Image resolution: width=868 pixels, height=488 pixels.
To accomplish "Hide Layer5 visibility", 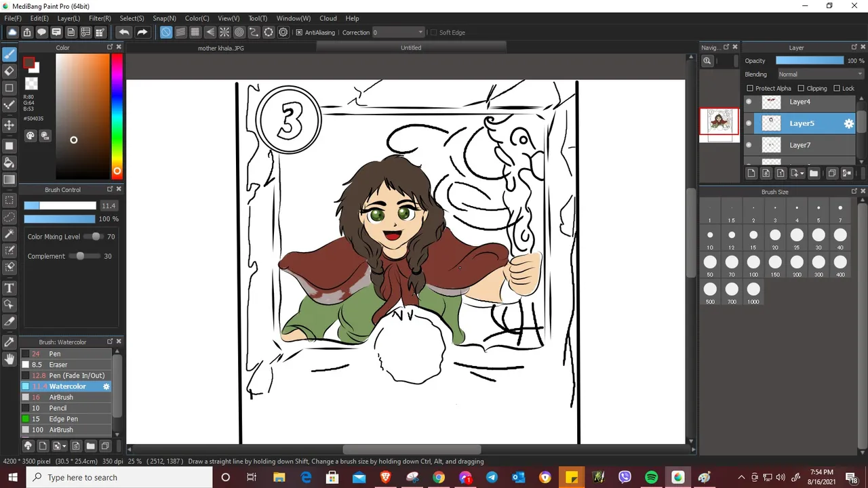I will 749,123.
